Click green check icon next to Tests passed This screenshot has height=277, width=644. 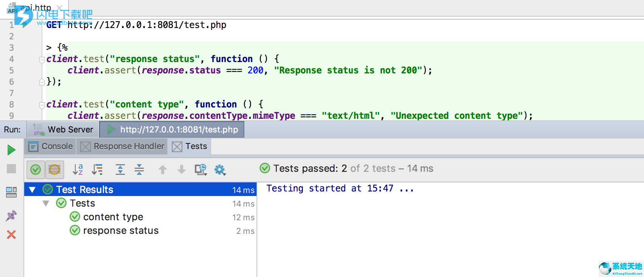pyautogui.click(x=265, y=168)
